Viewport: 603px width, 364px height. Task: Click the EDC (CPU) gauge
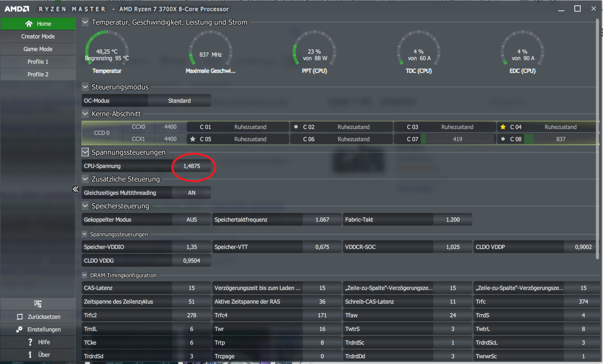(x=522, y=52)
